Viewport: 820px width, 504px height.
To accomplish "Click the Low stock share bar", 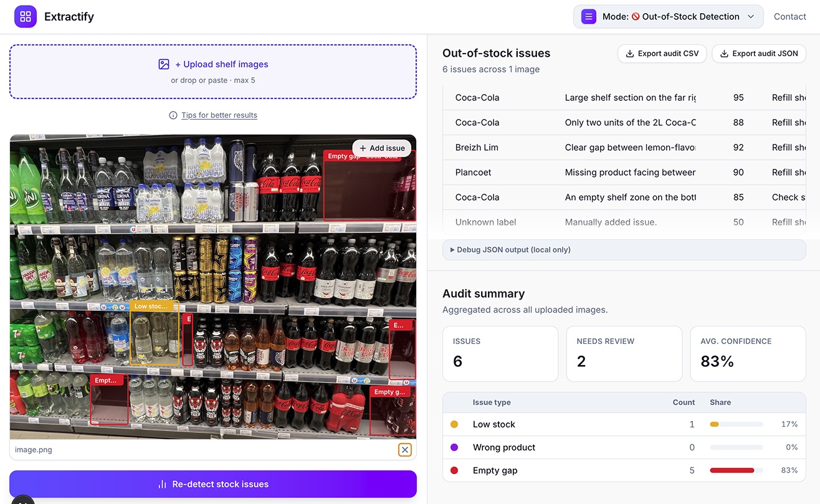I will coord(737,424).
